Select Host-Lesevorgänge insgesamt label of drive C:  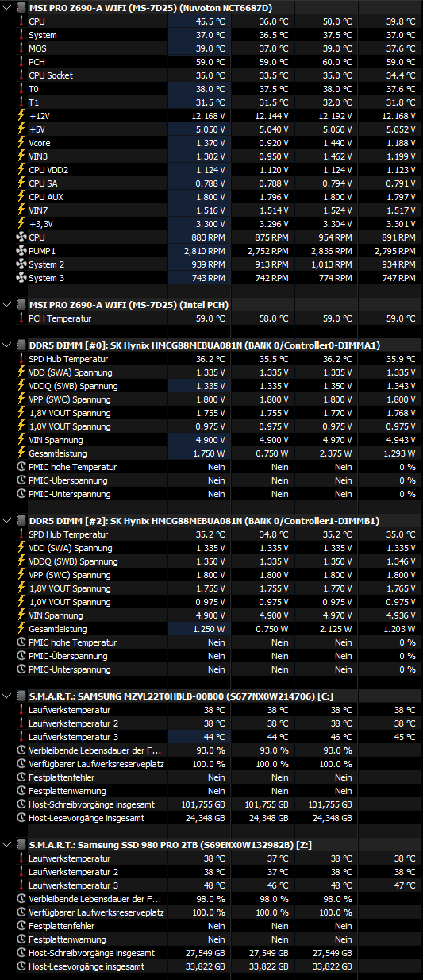pyautogui.click(x=87, y=818)
